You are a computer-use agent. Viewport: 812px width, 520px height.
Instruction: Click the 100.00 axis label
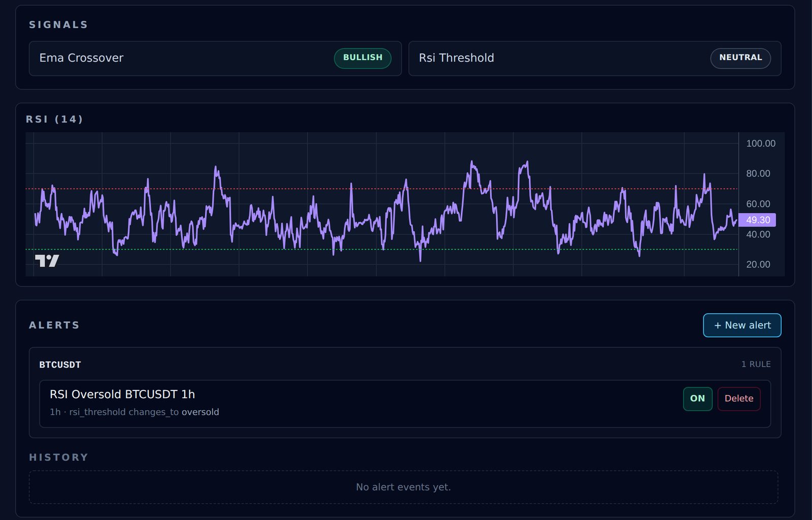pyautogui.click(x=761, y=143)
